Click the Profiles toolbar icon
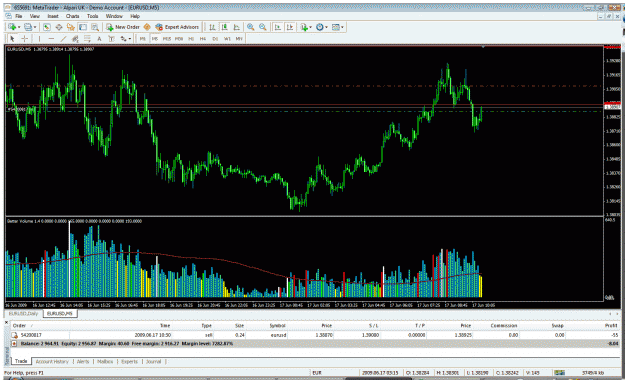The image size is (625, 380). 28,27
